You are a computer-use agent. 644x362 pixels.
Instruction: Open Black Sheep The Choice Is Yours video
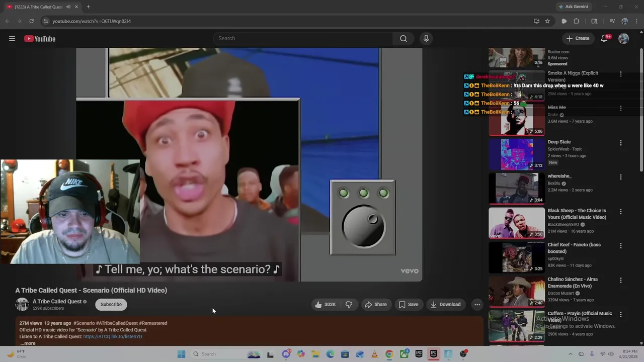(x=577, y=214)
